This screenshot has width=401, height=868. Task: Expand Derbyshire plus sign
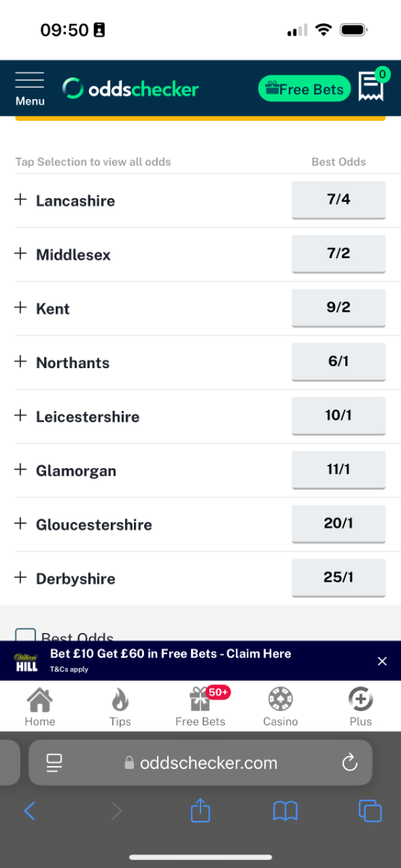pyautogui.click(x=20, y=578)
